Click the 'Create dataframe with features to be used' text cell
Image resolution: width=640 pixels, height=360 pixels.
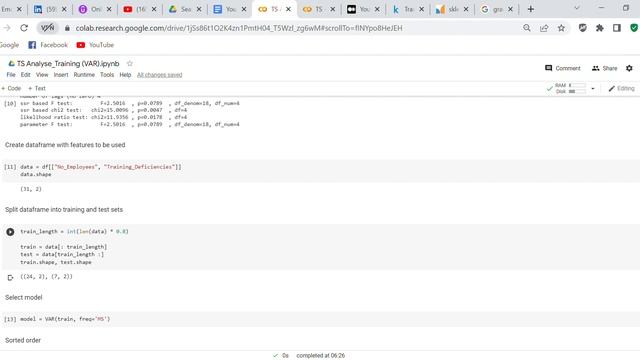(x=65, y=145)
